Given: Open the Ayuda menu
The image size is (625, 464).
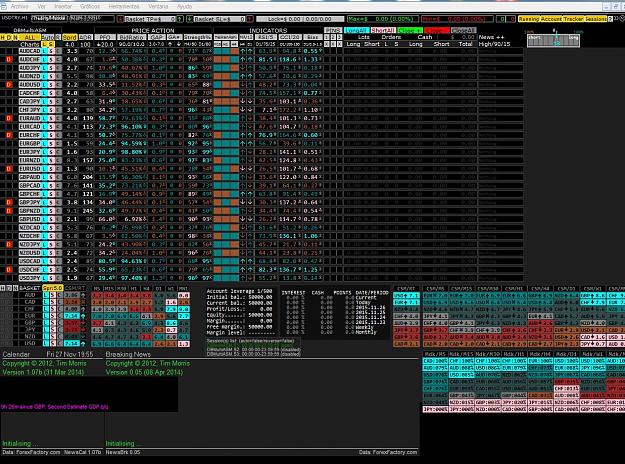Looking at the screenshot, I should pos(184,6).
